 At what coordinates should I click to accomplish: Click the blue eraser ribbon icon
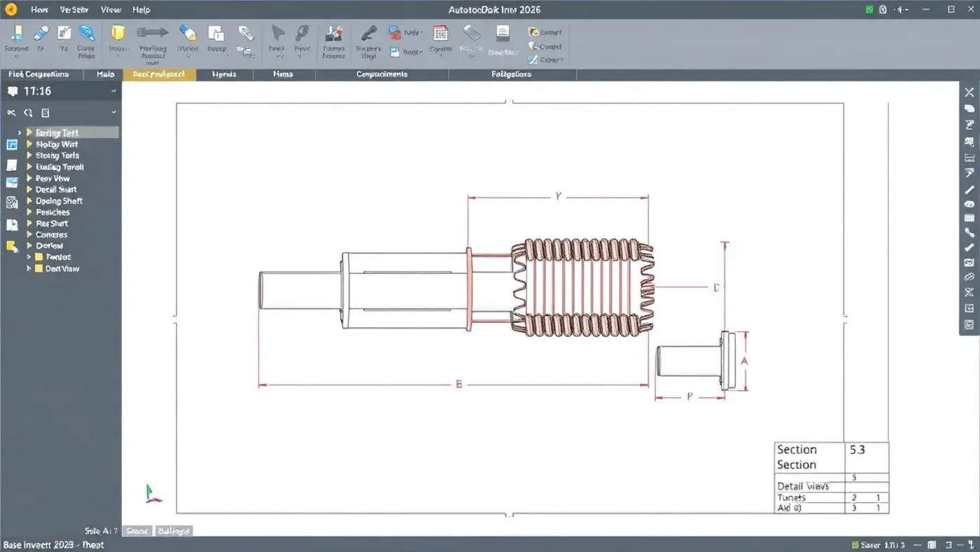point(41,33)
